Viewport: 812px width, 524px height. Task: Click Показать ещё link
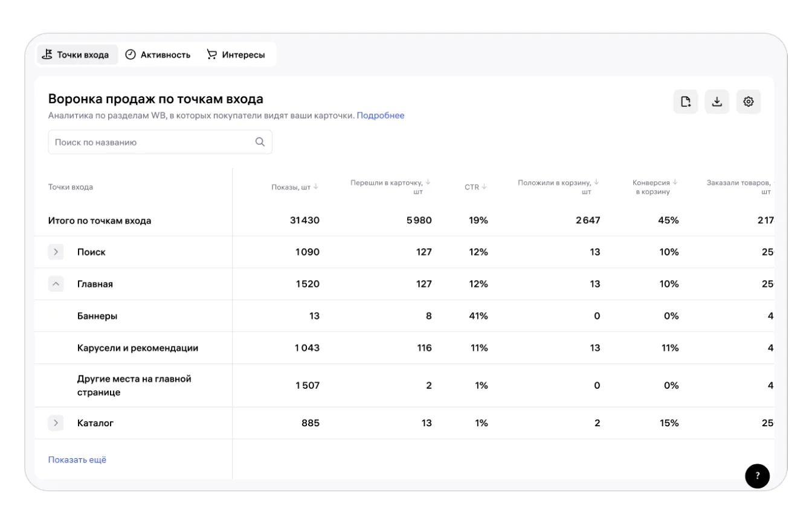tap(77, 460)
